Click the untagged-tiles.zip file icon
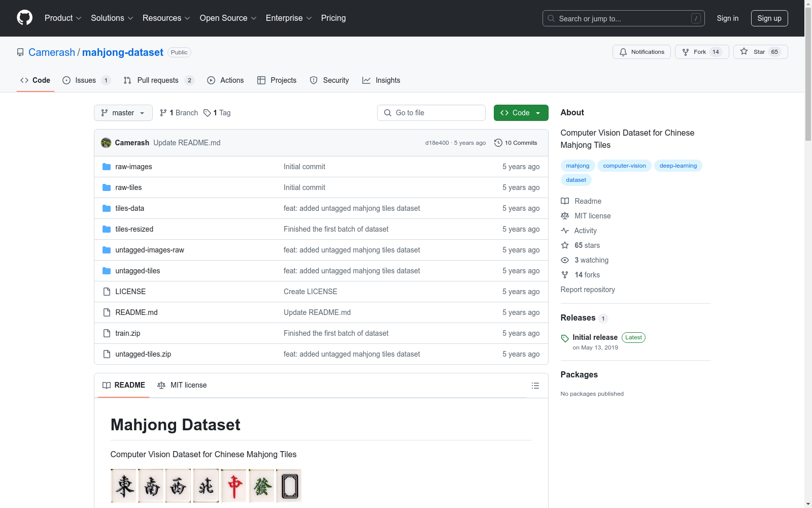812x508 pixels. pos(107,354)
